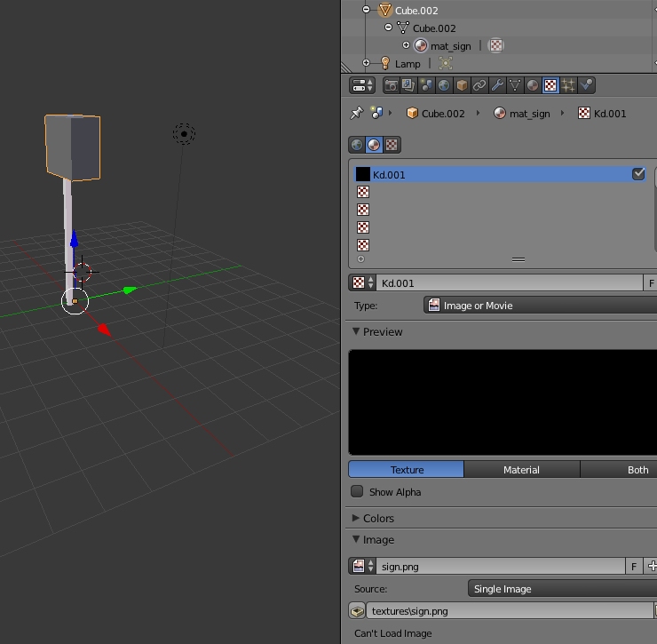The height and width of the screenshot is (644, 657).
Task: Disable the Kd.001 texture slot checkbox
Action: pos(638,174)
